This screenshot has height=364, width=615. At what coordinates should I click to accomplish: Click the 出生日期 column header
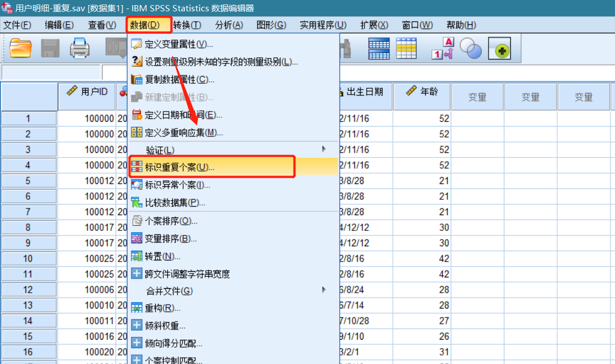[366, 96]
